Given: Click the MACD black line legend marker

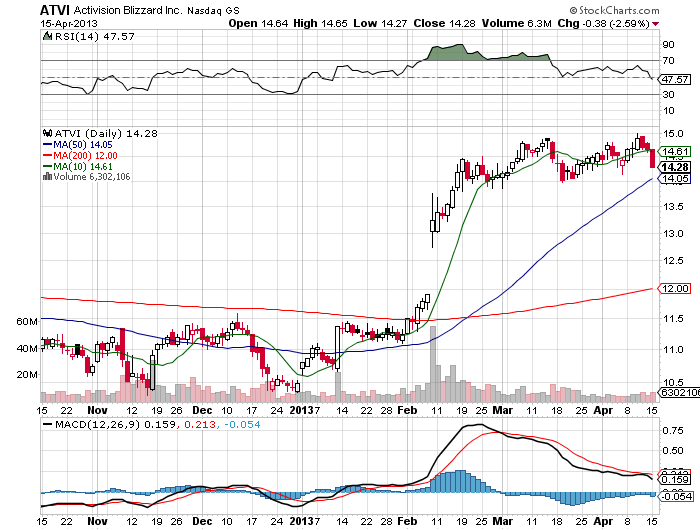Looking at the screenshot, I should coord(47,424).
